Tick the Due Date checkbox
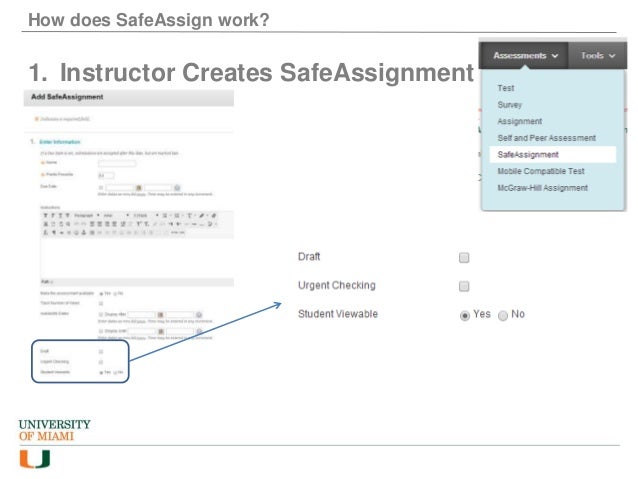Viewport: 638px width, 479px height. pyautogui.click(x=101, y=188)
